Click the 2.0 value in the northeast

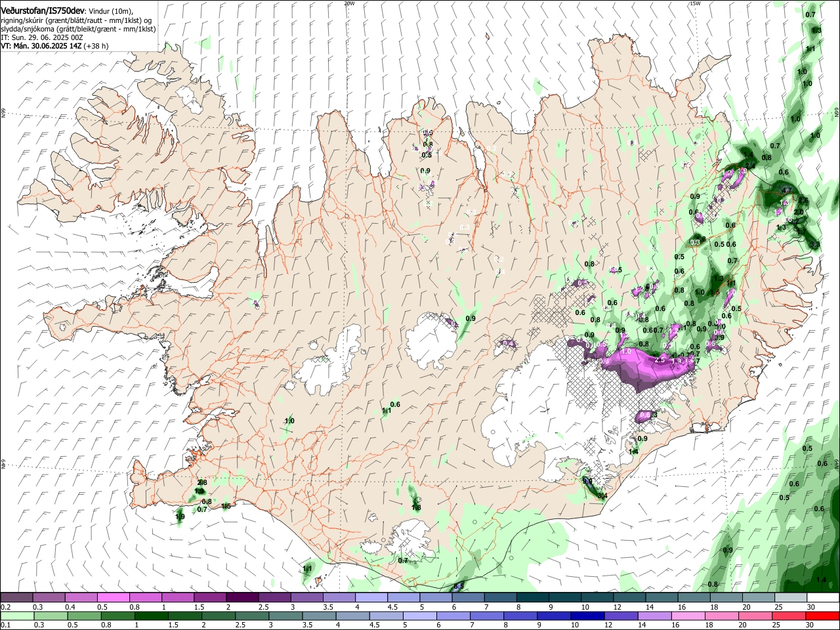click(799, 212)
